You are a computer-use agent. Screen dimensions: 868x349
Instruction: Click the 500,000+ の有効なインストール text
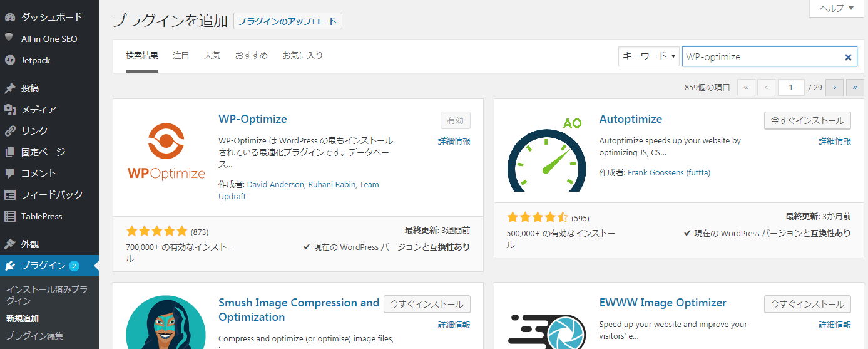pos(561,239)
